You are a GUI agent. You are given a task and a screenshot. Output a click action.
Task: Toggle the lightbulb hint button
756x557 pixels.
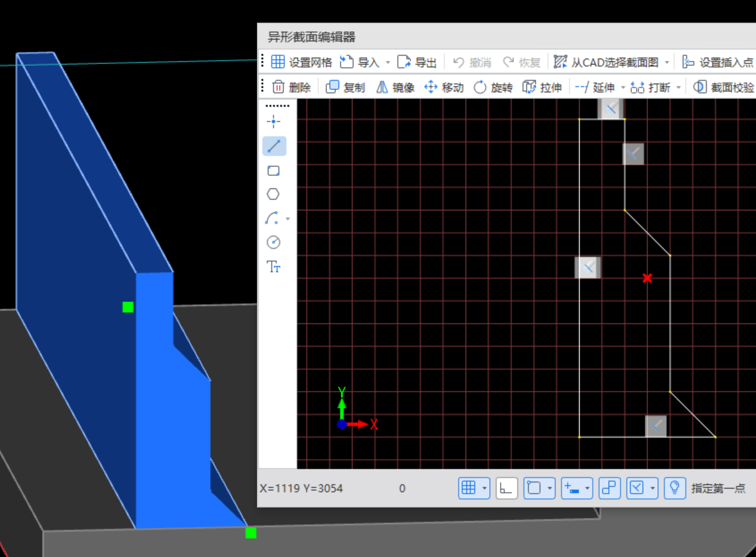pyautogui.click(x=674, y=488)
